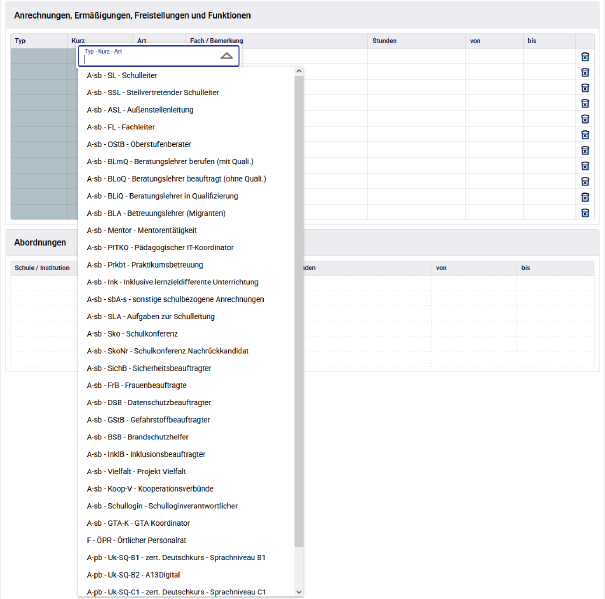Click the Typ - Kurz - Art input field

click(x=150, y=59)
